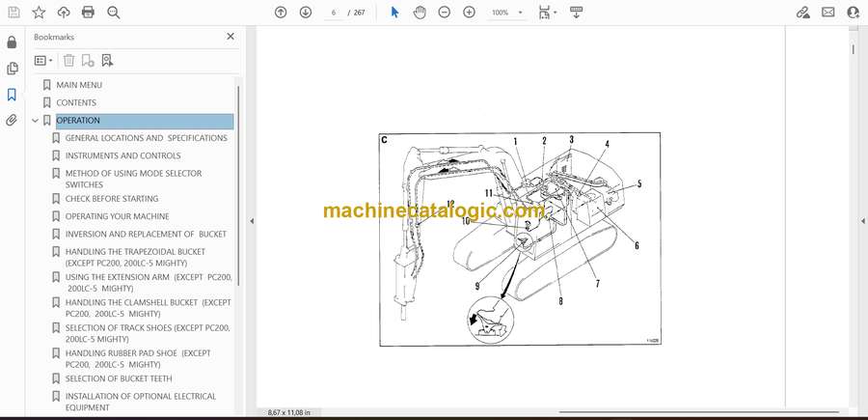Viewport: 868px width, 420px height.
Task: Open CHECK BEFORE STARTING bookmark
Action: click(x=112, y=198)
